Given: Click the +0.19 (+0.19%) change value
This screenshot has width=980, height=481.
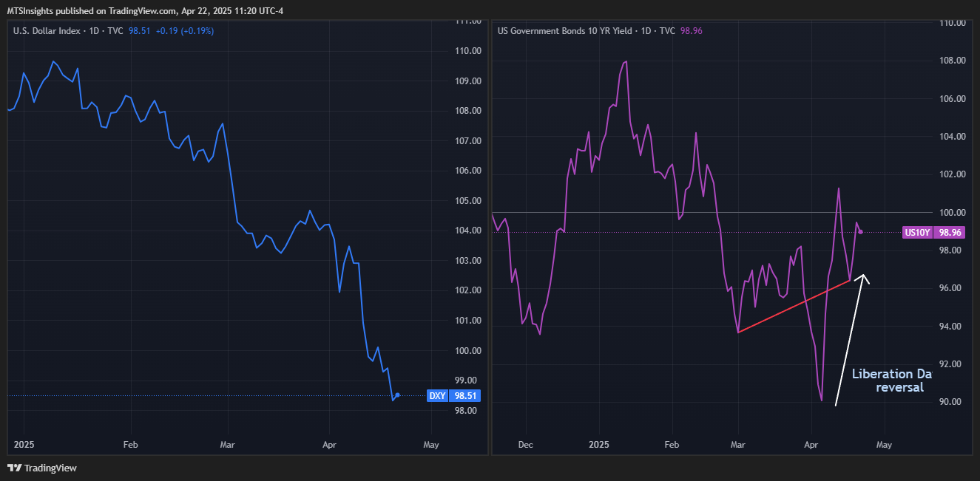Looking at the screenshot, I should [x=183, y=30].
